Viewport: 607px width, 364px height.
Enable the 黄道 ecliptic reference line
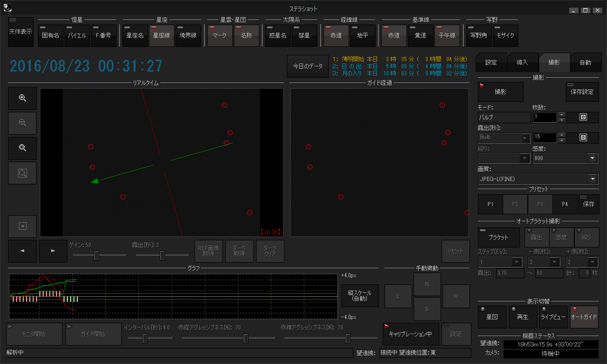(420, 36)
